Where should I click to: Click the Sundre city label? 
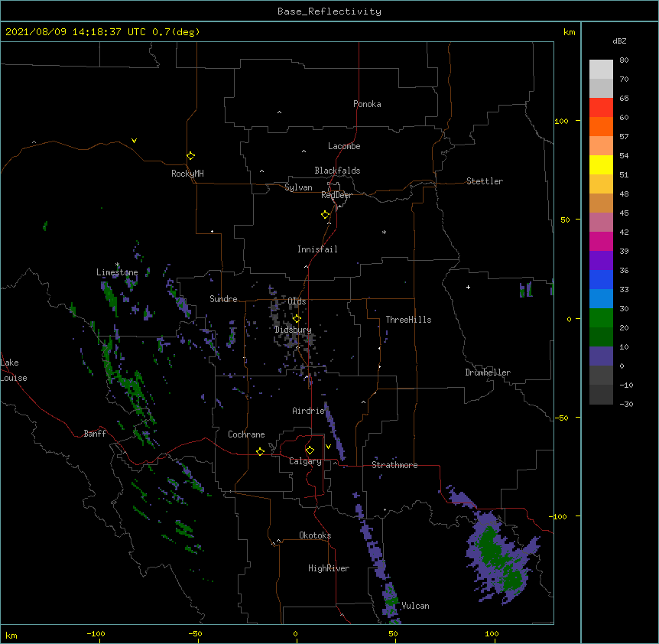coord(223,299)
